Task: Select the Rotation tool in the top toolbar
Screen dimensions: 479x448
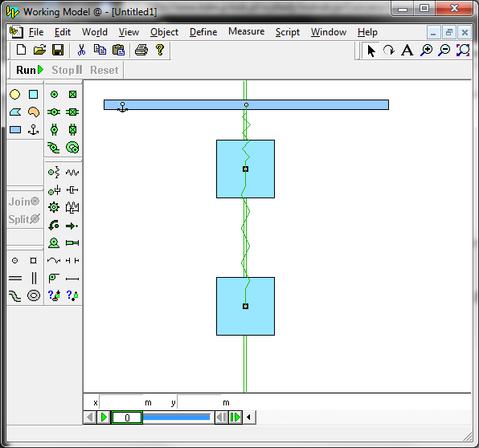Action: click(388, 50)
